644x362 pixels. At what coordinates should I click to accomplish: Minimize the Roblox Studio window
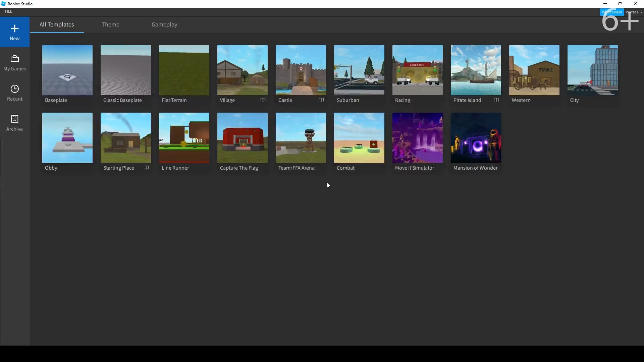[x=605, y=4]
